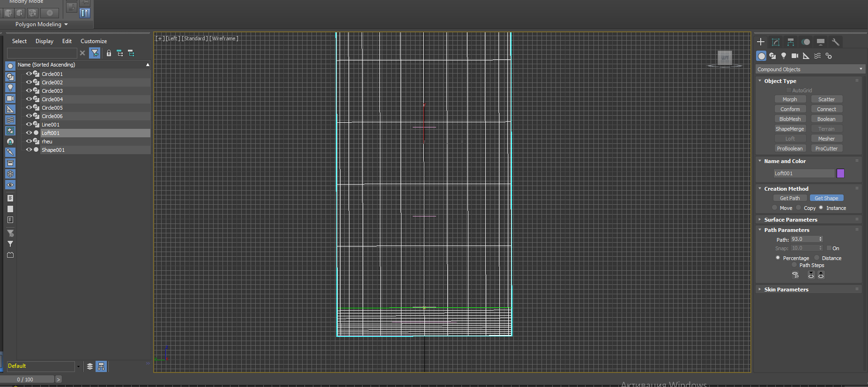Open the Create tab in command panel
Screen dimensions: 868x387
[761, 42]
